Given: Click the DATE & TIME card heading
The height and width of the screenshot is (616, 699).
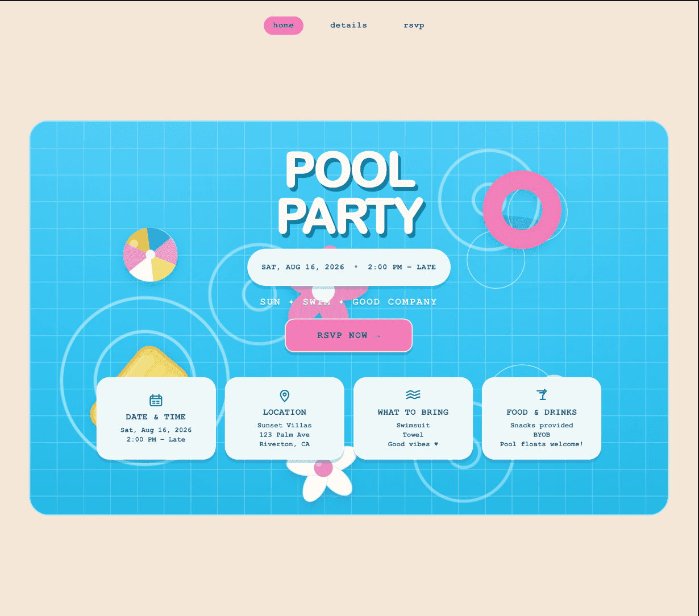Looking at the screenshot, I should point(156,417).
